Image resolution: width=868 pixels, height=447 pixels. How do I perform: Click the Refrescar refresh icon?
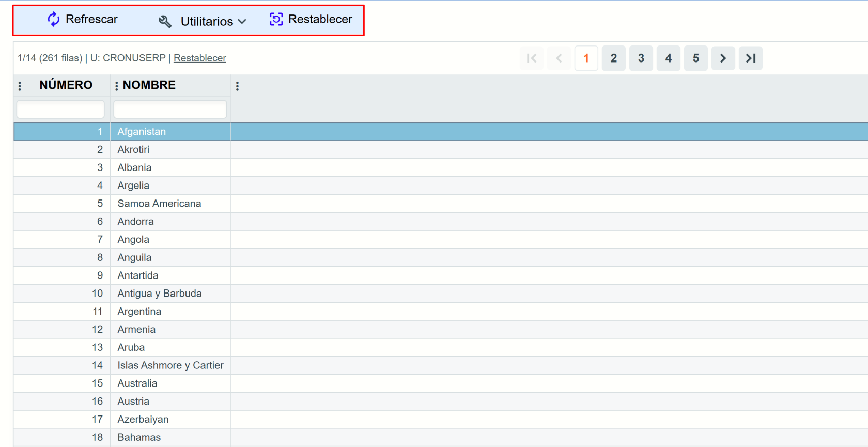coord(54,20)
